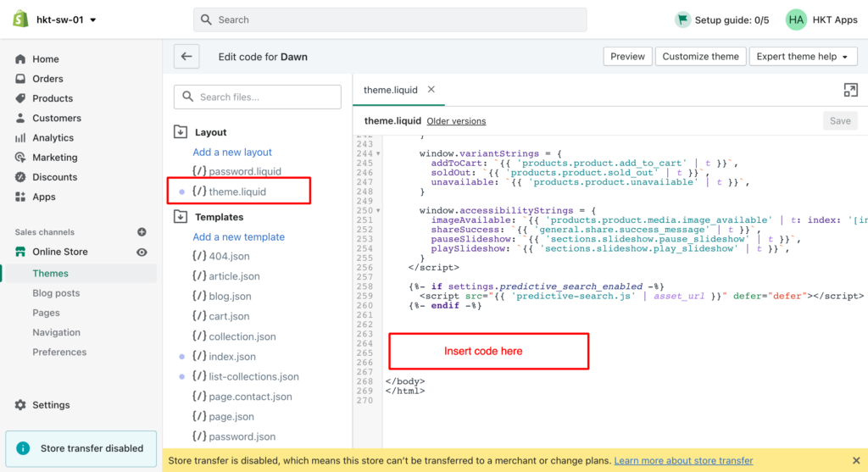Open password.liquid layout file
The height and width of the screenshot is (472, 868).
[x=237, y=171]
